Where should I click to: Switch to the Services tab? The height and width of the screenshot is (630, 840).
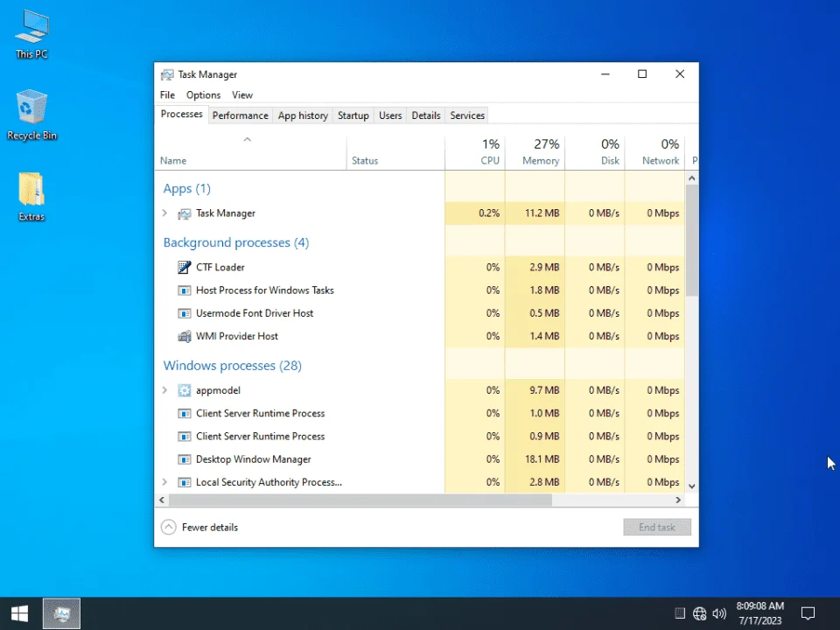467,115
